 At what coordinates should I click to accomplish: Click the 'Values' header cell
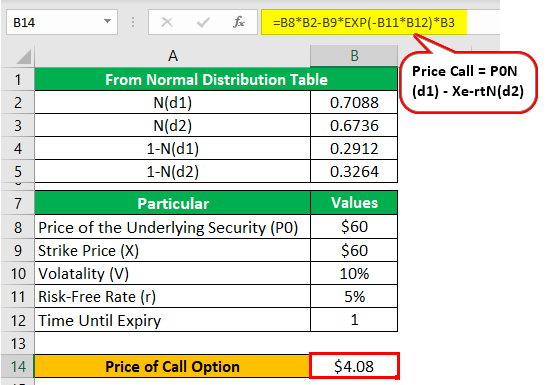coord(354,203)
